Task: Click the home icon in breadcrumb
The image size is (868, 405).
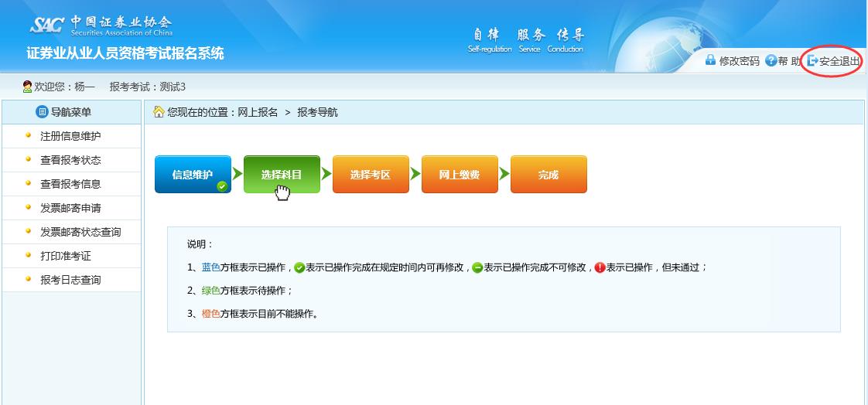Action: click(159, 112)
